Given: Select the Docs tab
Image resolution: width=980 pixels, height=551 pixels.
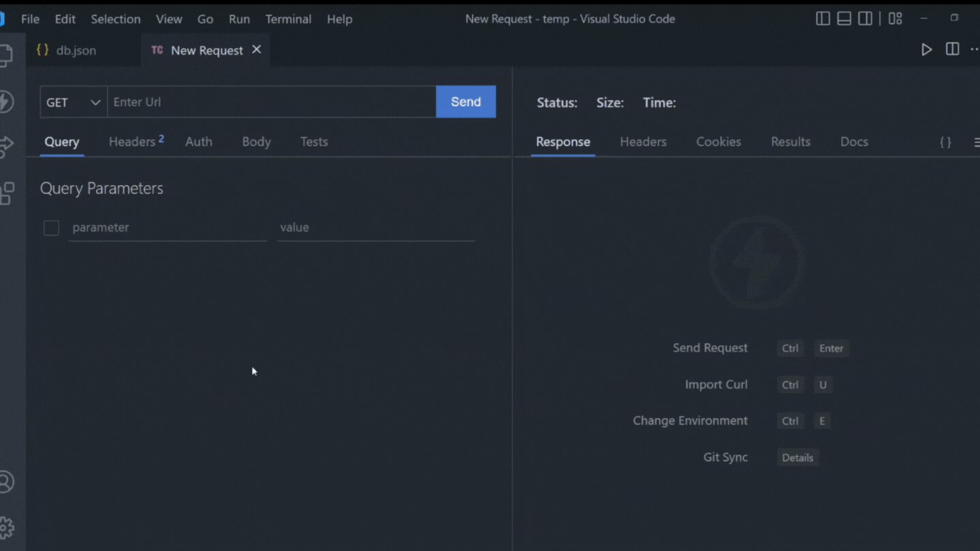Looking at the screenshot, I should (854, 142).
